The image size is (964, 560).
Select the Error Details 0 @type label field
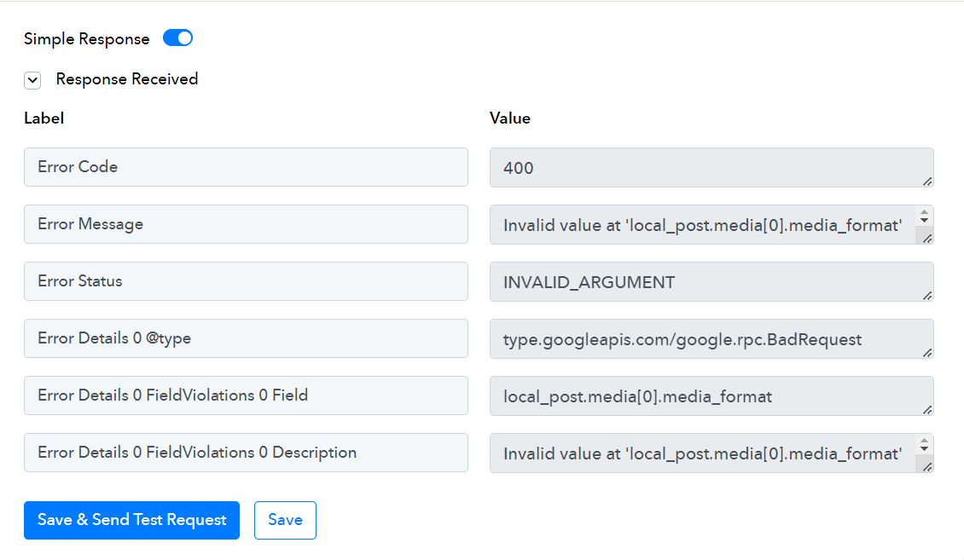point(246,338)
